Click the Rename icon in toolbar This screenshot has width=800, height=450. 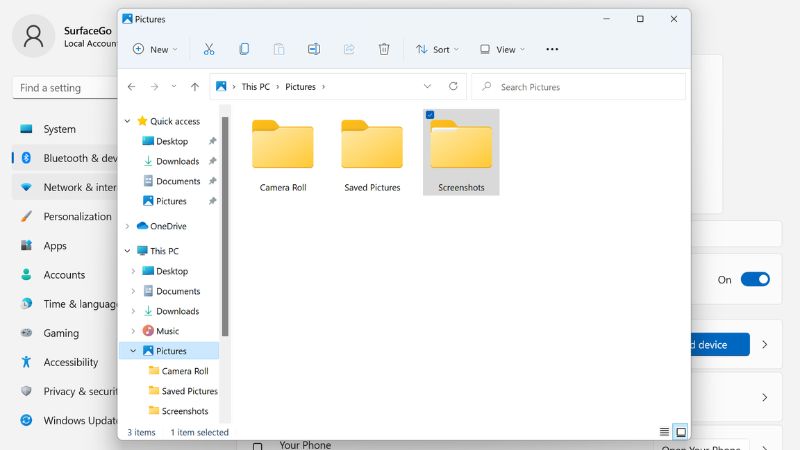(314, 49)
